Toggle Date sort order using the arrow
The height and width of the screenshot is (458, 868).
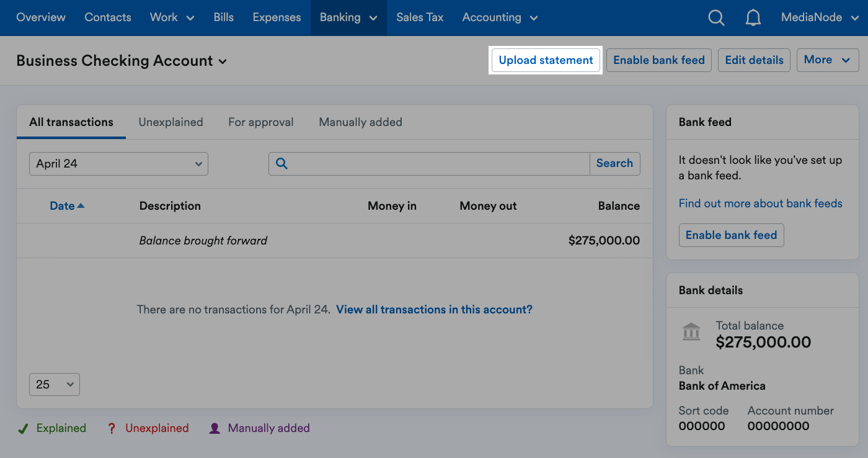81,205
